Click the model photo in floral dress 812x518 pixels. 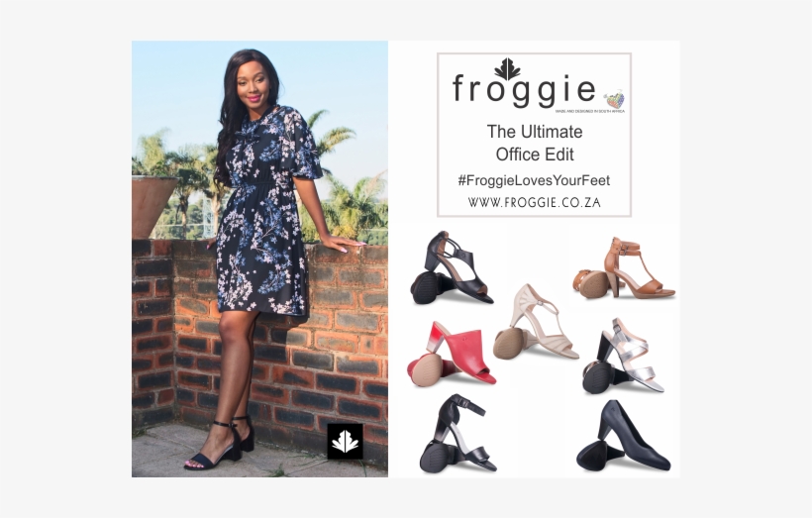coord(259,259)
